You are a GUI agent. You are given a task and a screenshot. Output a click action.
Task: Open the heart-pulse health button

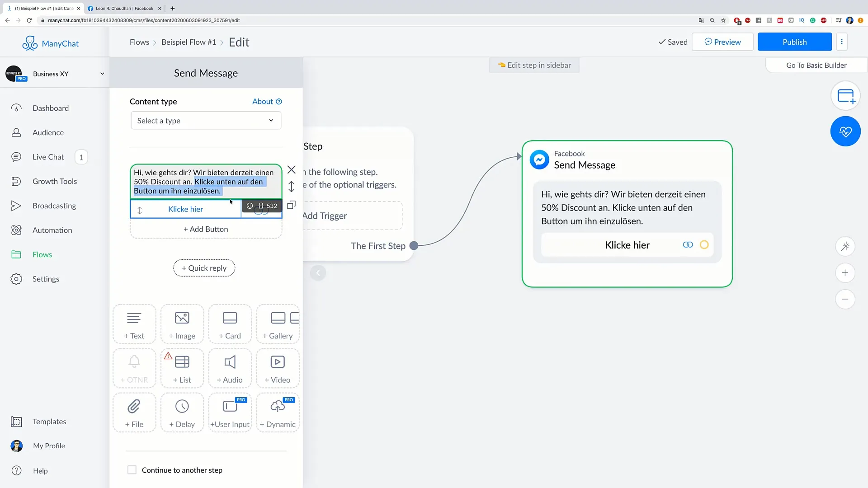pos(845,131)
